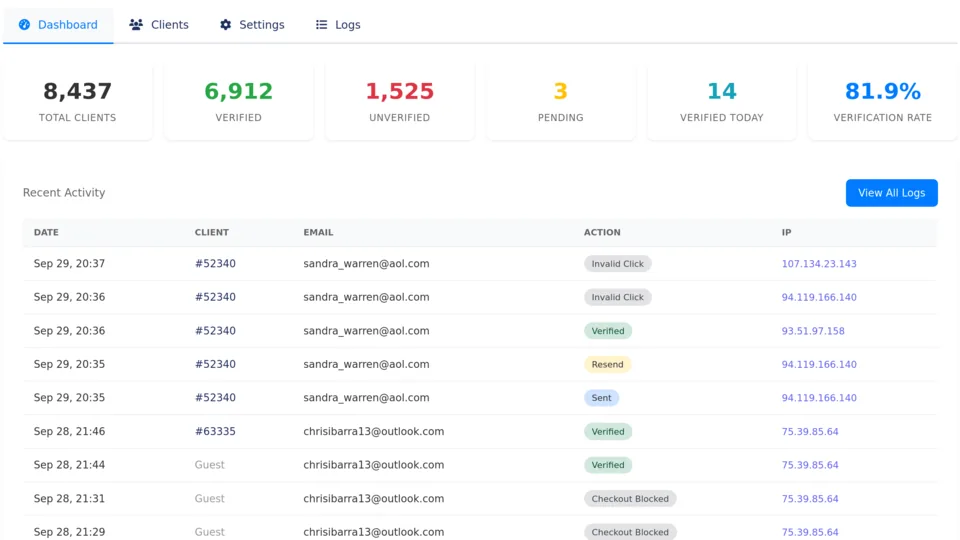Click the Invalid Click badge at Sep 29, 20:36
The image size is (960, 540).
pos(617,298)
